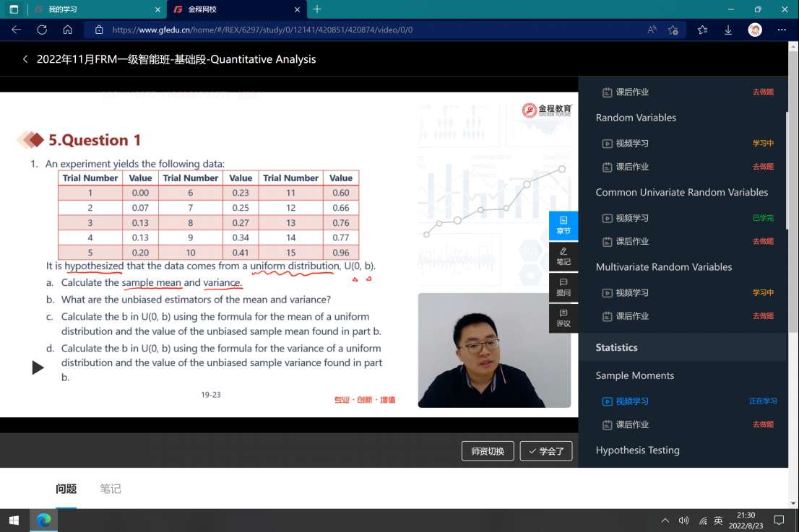Open the browser downloads icon
Screen dimensions: 799x532
pos(728,30)
